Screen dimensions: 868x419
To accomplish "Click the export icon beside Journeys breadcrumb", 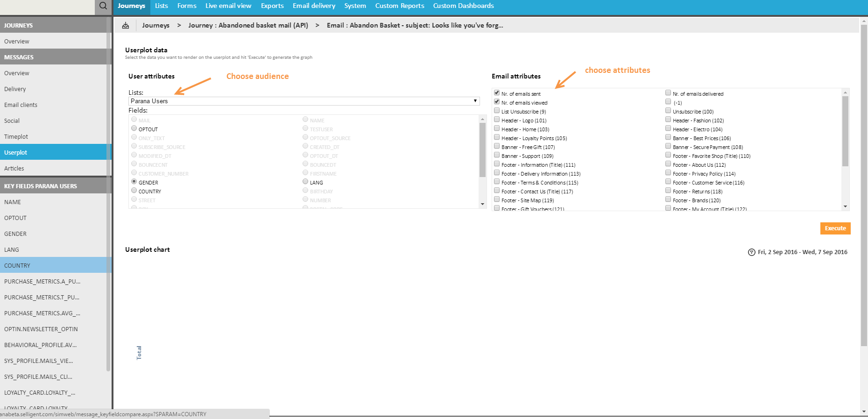I will pos(126,26).
